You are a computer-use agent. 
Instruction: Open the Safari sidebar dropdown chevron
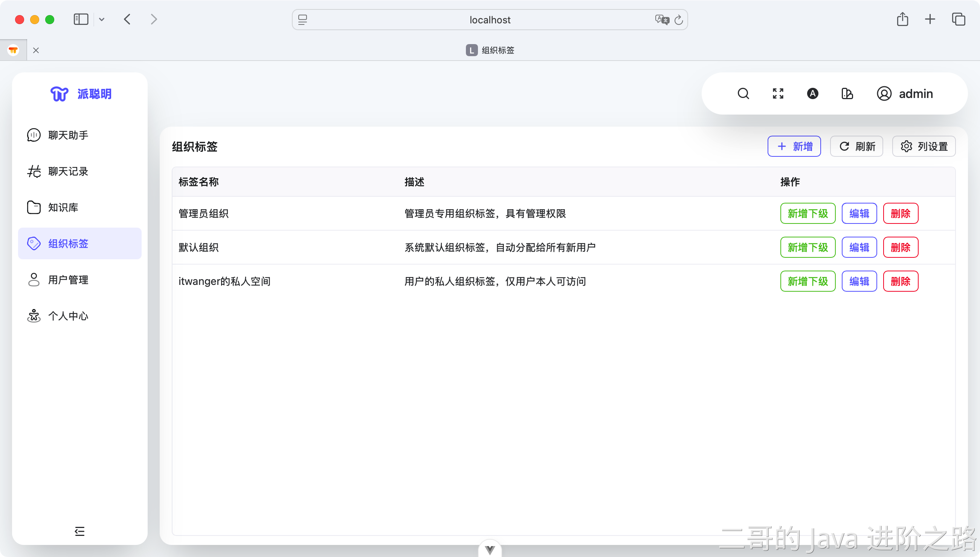click(102, 19)
